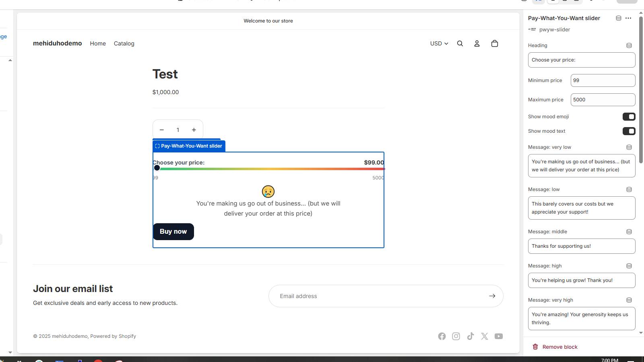The width and height of the screenshot is (644, 362).
Task: Click the "Welcome to our store" announcement
Action: [x=268, y=21]
